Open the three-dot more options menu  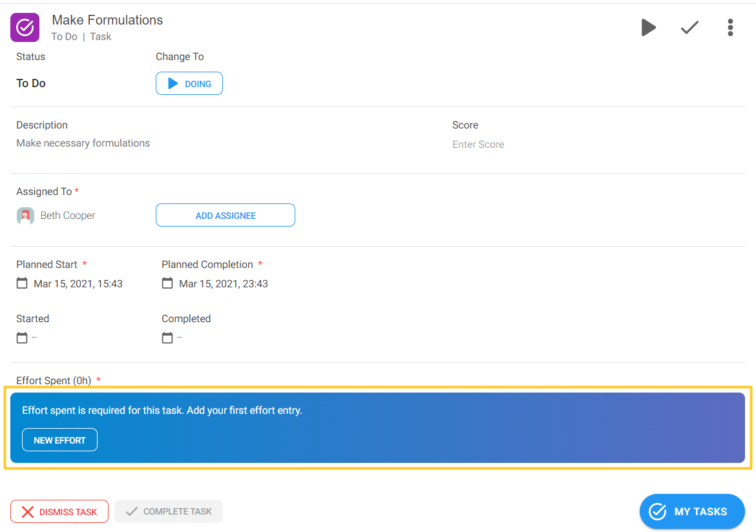pos(730,28)
